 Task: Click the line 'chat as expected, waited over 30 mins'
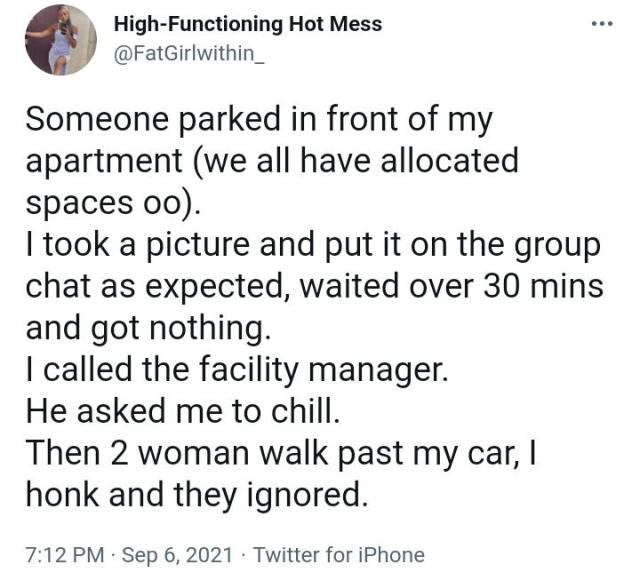pyautogui.click(x=314, y=284)
